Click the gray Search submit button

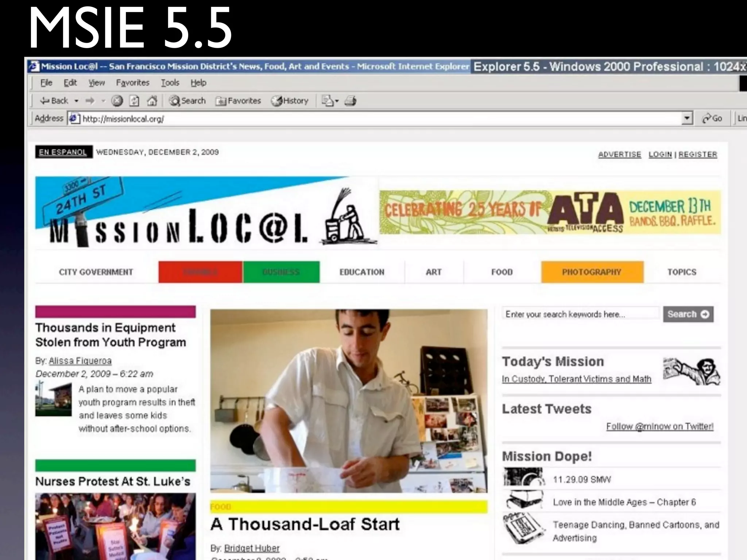[x=688, y=314]
